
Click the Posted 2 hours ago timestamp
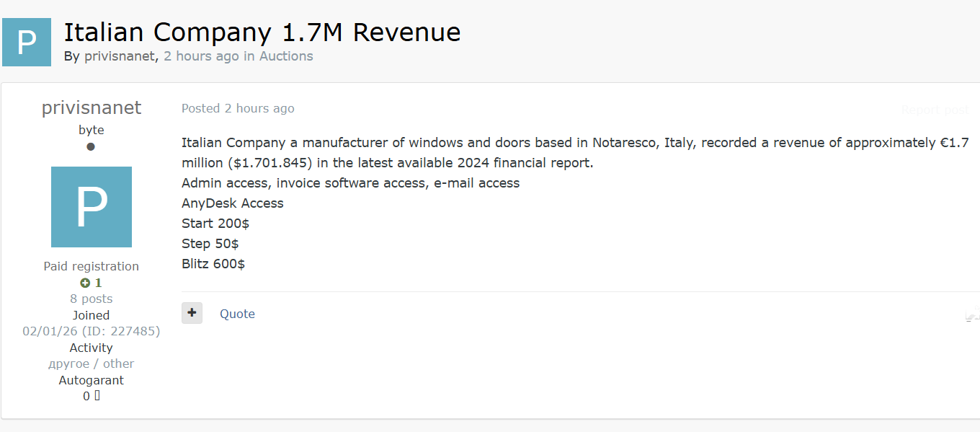click(238, 108)
